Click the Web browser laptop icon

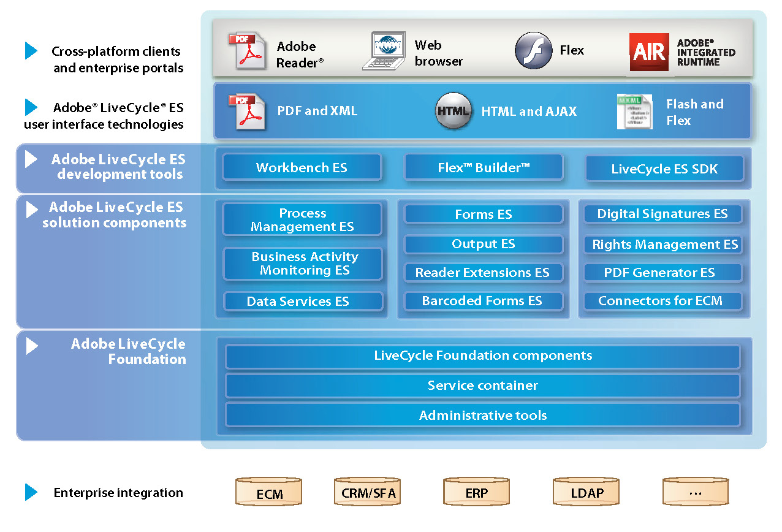[x=384, y=51]
